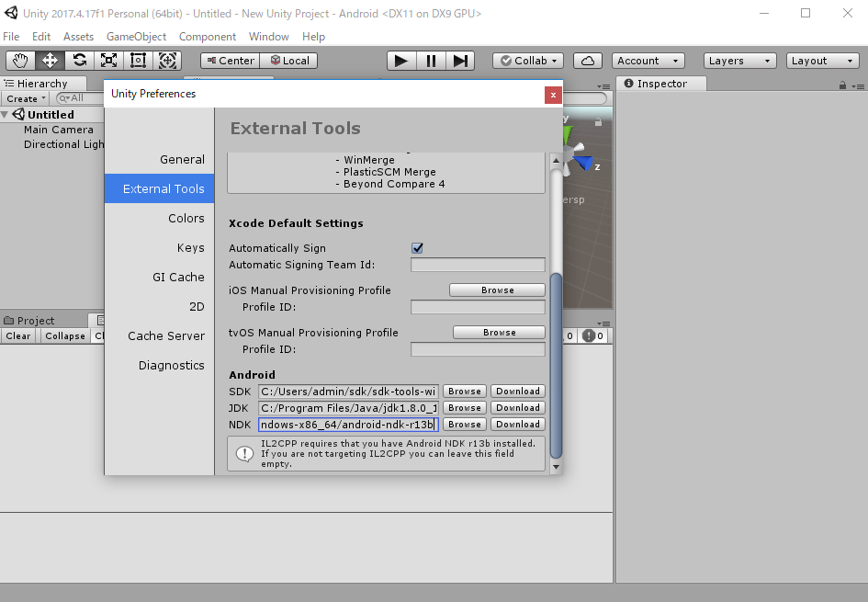This screenshot has width=868, height=602.
Task: Browse for iOS Manual Provisioning Profile
Action: point(497,290)
